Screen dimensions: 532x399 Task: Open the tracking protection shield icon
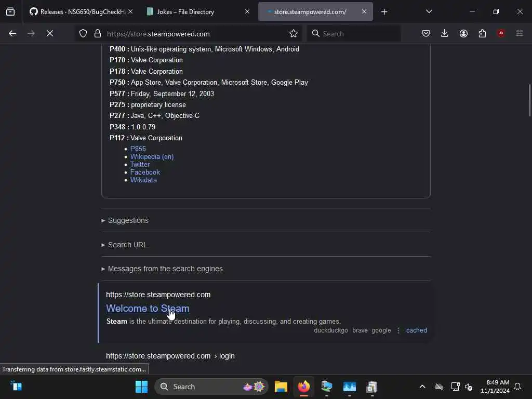click(x=83, y=34)
